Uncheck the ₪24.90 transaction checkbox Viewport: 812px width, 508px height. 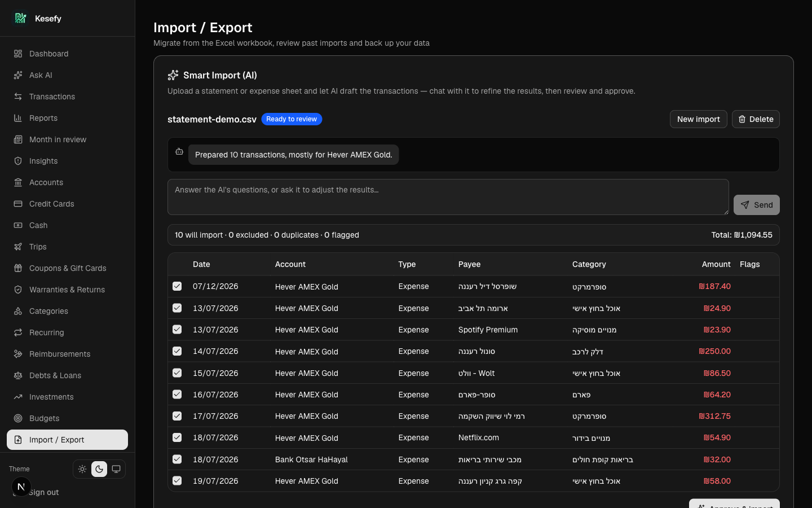coord(177,308)
